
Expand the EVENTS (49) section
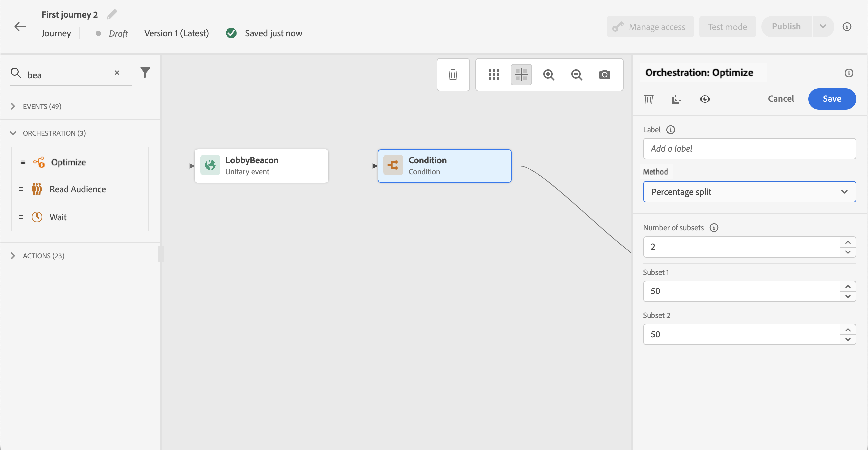13,106
